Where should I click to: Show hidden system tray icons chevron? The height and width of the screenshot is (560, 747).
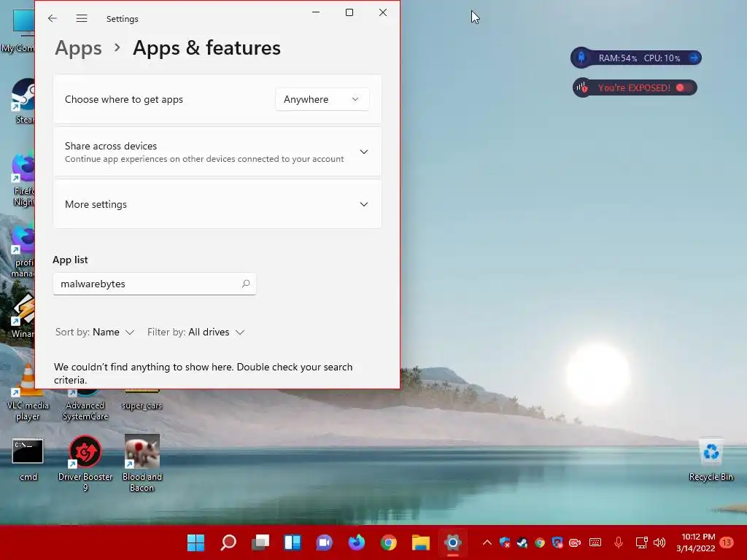click(487, 542)
